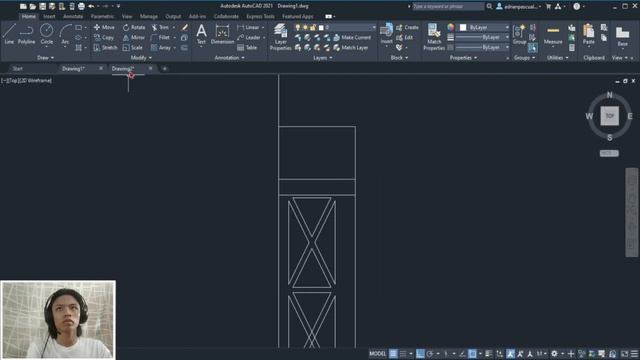Screen dimensions: 640x360
Task: Activate Match Properties tool
Action: [434, 37]
